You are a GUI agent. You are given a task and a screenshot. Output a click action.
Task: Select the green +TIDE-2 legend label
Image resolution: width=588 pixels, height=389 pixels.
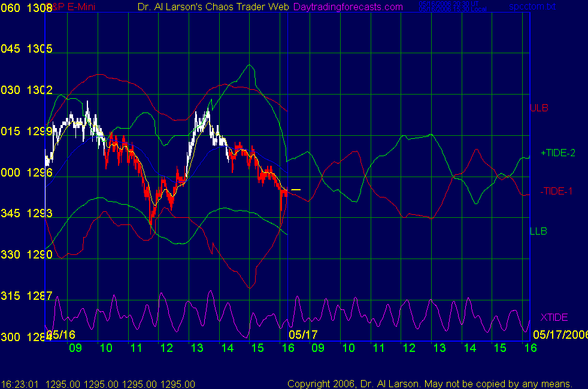pos(557,153)
